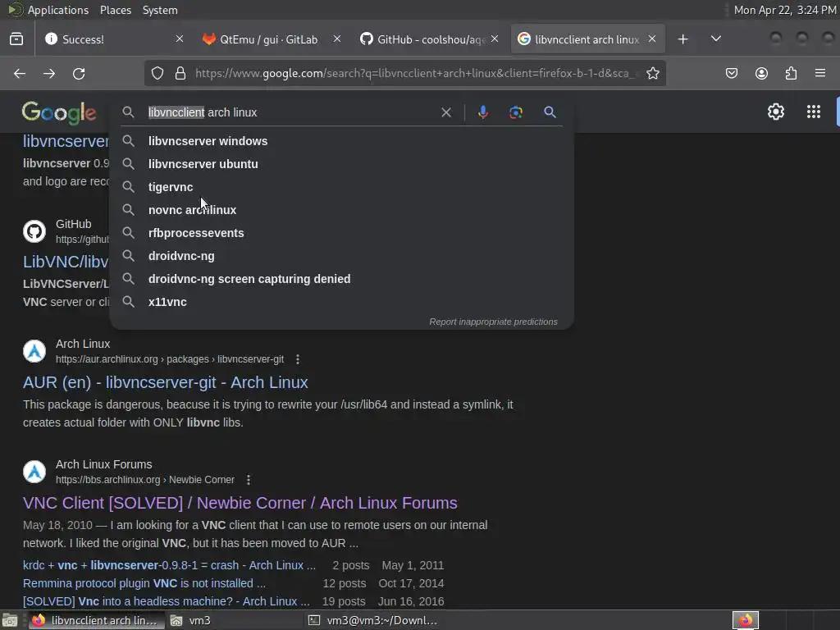Click the clock Mon Apr 22 3:24 PM

click(785, 10)
